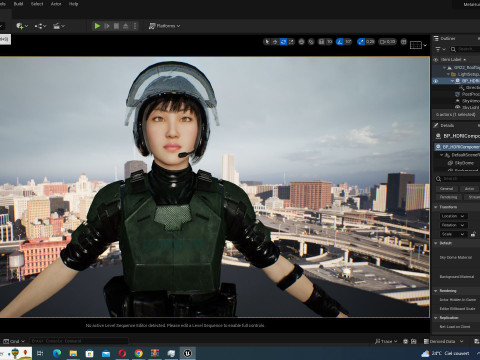
Task: Open the Blueprints toolbar dropdown
Action: pyautogui.click(x=40, y=26)
